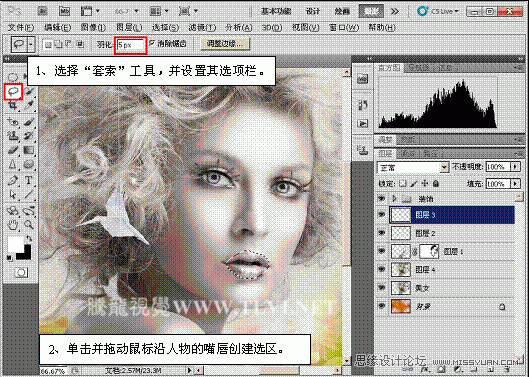Select the Line shape tool
Image resolution: width=529 pixels, height=377 pixels.
pyautogui.click(x=30, y=195)
